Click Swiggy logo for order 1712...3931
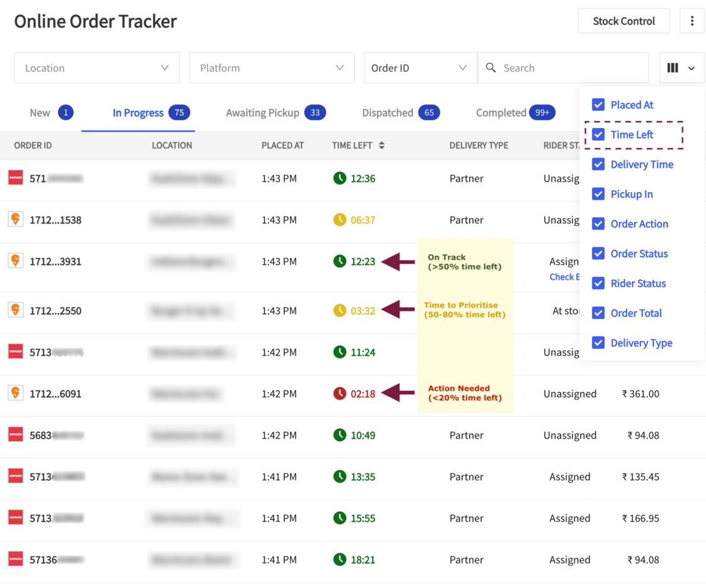Viewport: 706px width, 588px height. pyautogui.click(x=16, y=261)
